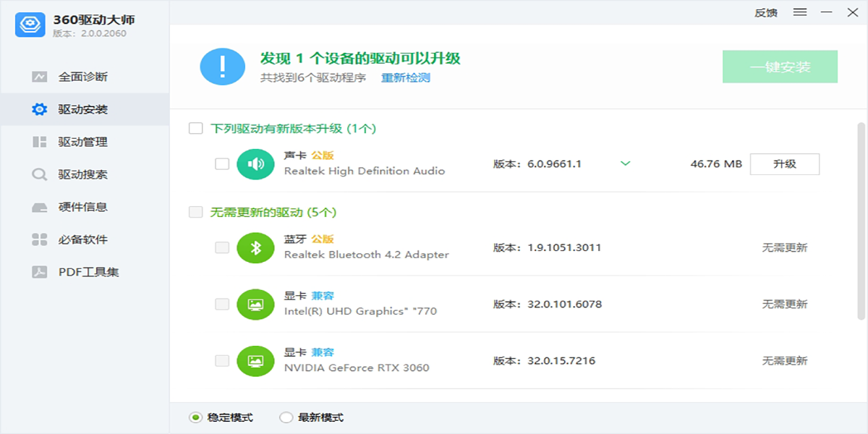Check the 无需更新的驱动 group checkbox
This screenshot has height=434, width=868.
[x=195, y=213]
